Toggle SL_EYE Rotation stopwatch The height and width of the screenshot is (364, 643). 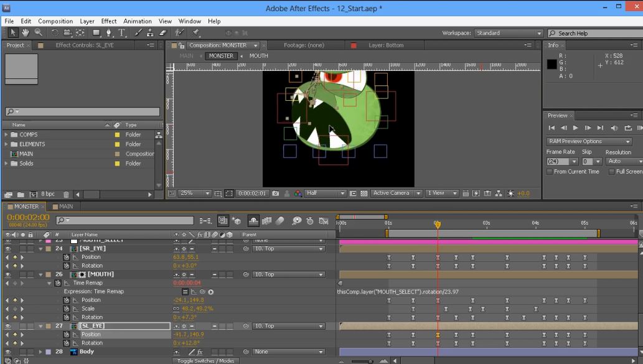pyautogui.click(x=67, y=343)
